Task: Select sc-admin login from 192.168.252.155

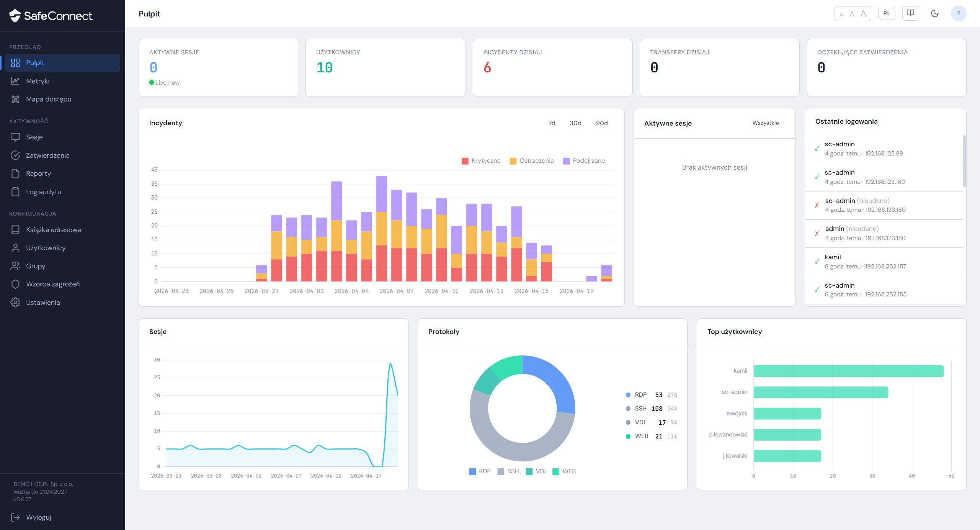Action: coord(884,290)
